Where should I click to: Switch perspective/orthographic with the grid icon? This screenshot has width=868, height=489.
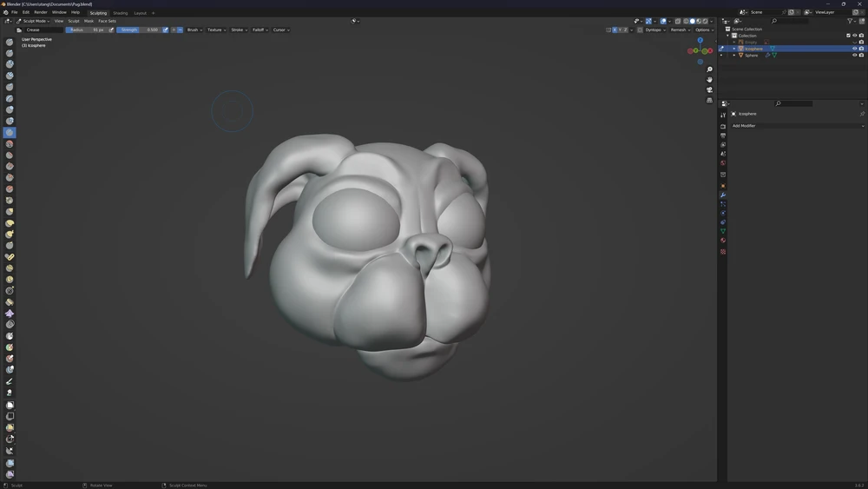click(710, 101)
